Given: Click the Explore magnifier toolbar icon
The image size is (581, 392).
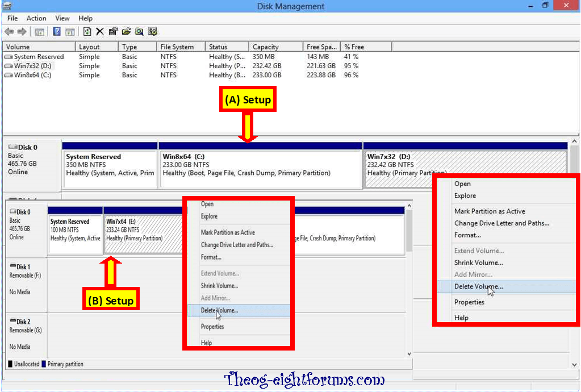Looking at the screenshot, I should 139,31.
